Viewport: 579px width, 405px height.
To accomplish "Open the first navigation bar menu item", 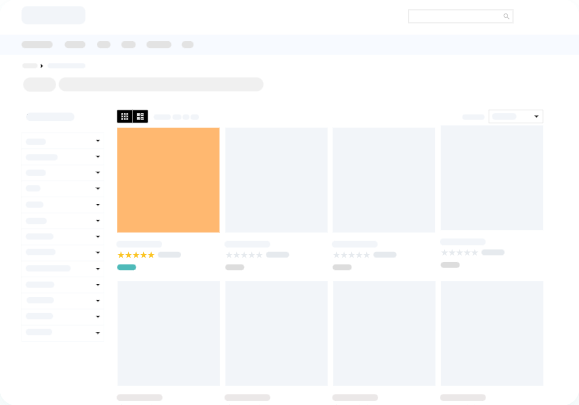I will point(37,45).
